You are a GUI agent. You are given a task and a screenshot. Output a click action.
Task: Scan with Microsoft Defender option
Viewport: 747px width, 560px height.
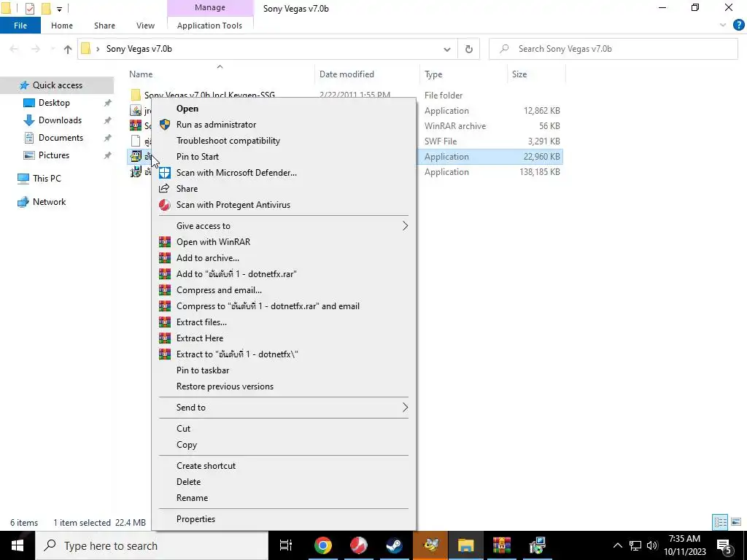[x=236, y=173]
